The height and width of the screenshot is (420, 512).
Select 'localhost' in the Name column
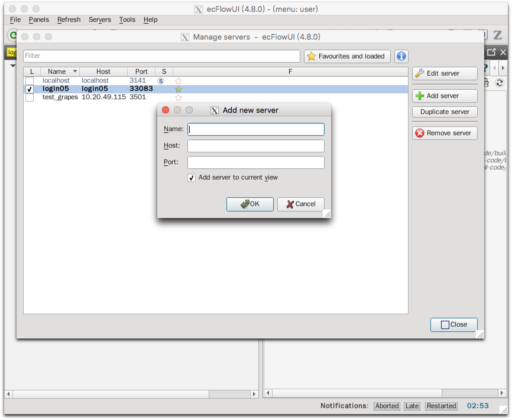pos(56,81)
